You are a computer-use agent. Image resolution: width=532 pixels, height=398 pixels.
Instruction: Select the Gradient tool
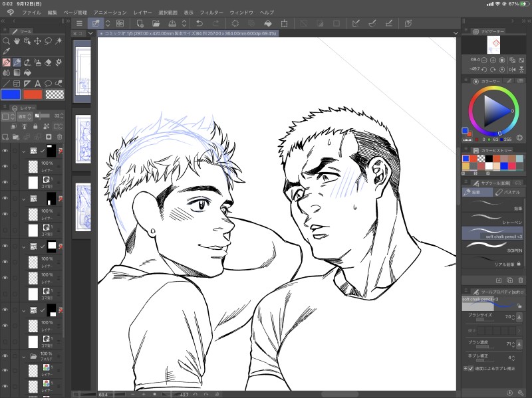tap(17, 72)
